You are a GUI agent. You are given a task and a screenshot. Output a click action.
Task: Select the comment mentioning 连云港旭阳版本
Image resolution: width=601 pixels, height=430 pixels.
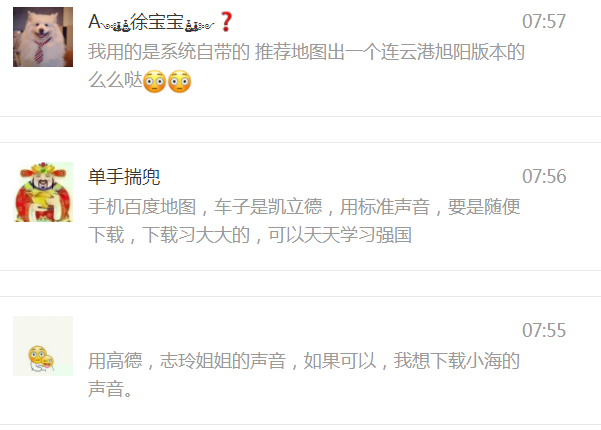click(x=306, y=66)
